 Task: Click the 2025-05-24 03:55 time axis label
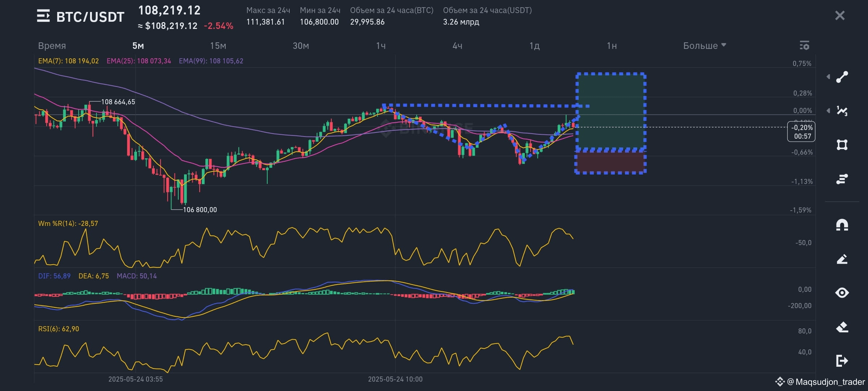click(136, 379)
